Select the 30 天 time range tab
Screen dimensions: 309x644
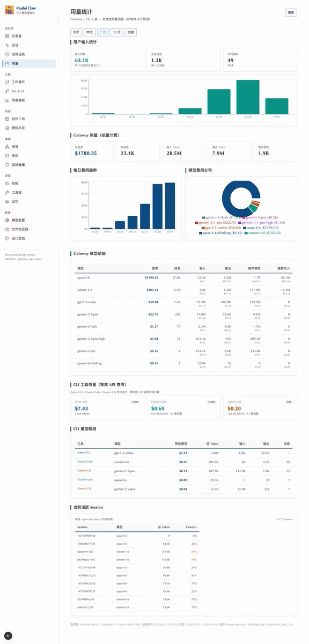tap(116, 32)
